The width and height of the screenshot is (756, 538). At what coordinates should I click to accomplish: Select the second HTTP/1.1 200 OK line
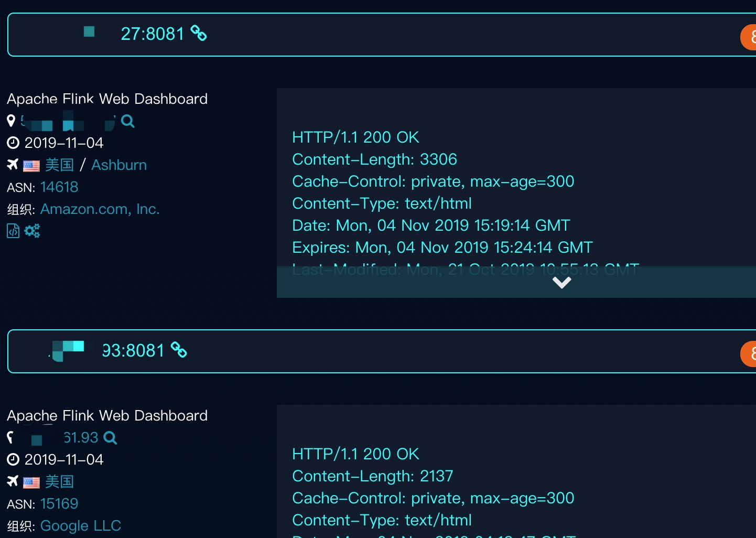[355, 454]
